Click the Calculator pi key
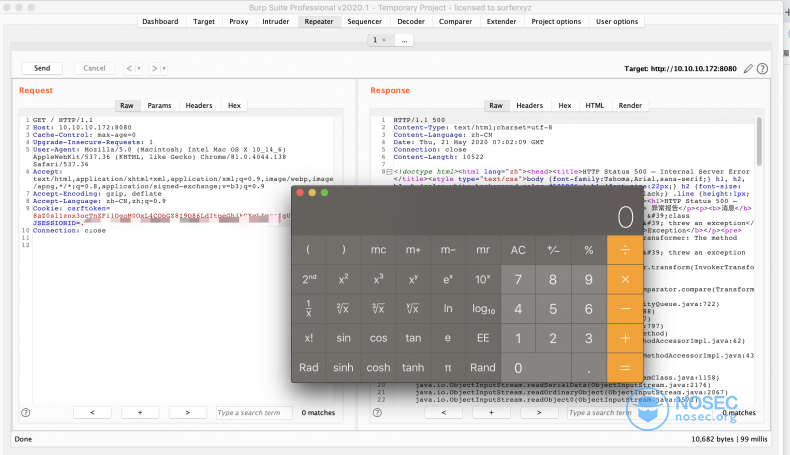The height and width of the screenshot is (455, 790). [448, 368]
